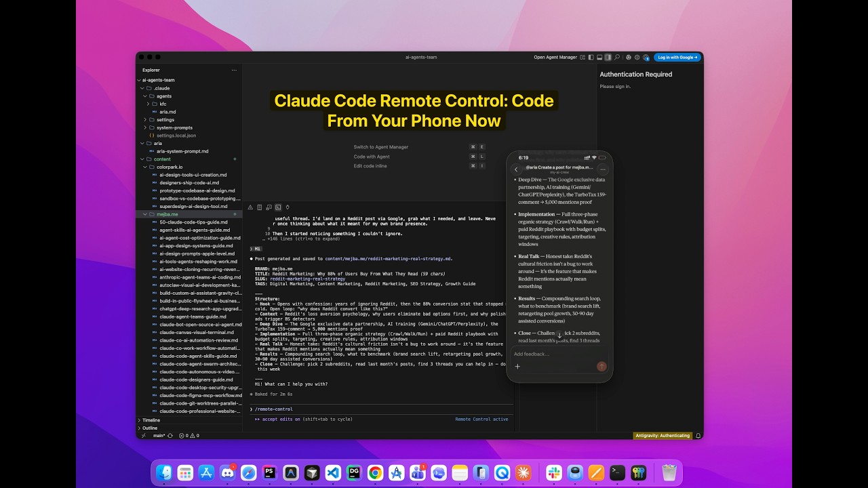The height and width of the screenshot is (488, 868).
Task: Tap the phone's three-dot menu button
Action: click(x=602, y=169)
